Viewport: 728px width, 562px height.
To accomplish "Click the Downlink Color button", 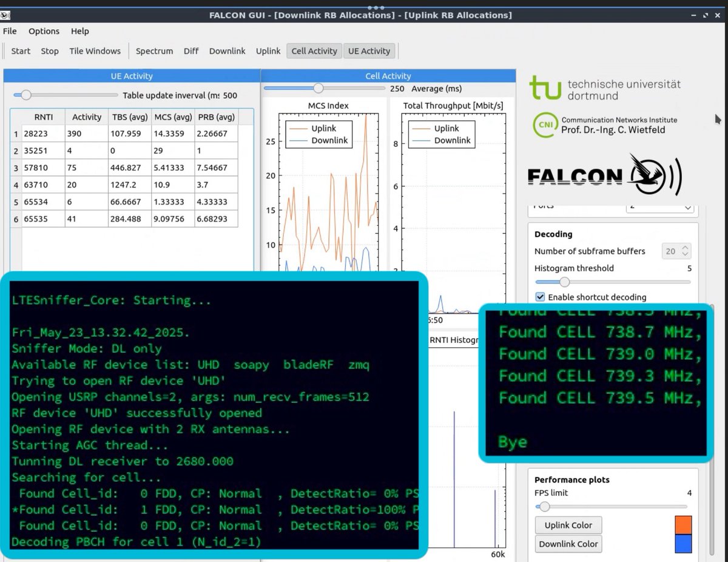I will (568, 544).
